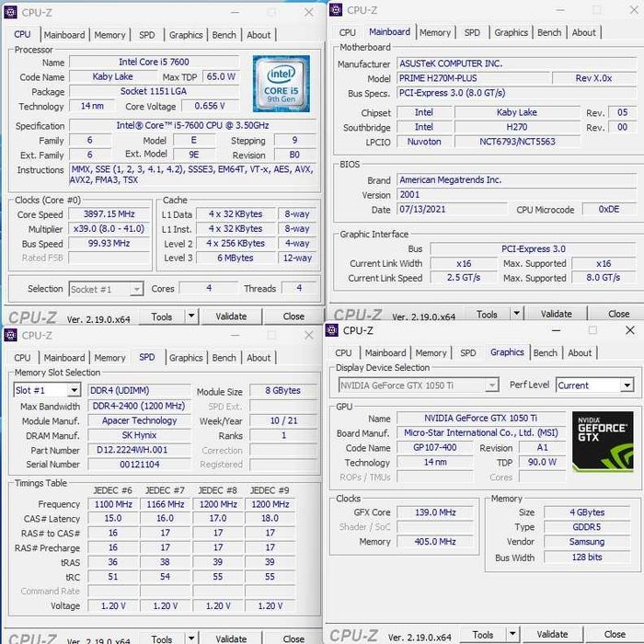Click the GPU memory vendor Samsung

(x=587, y=542)
